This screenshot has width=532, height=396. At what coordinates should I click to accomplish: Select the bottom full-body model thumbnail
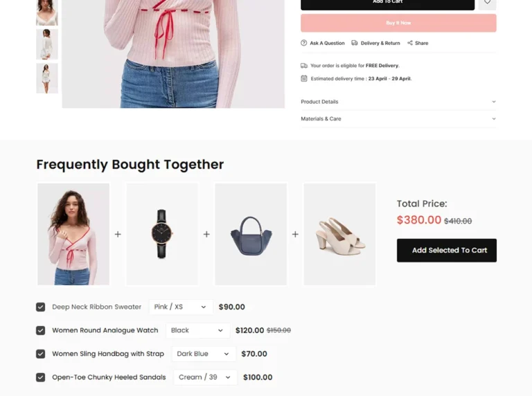pos(47,78)
